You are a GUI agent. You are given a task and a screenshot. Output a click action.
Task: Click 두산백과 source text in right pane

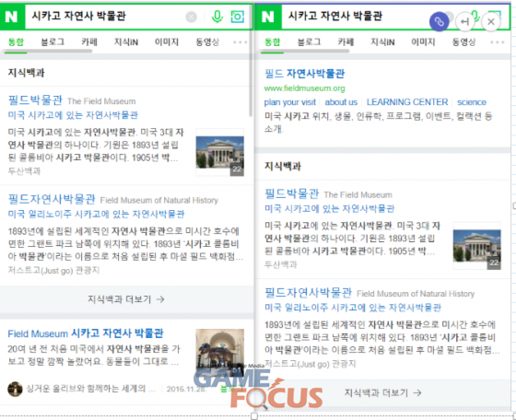click(x=280, y=264)
